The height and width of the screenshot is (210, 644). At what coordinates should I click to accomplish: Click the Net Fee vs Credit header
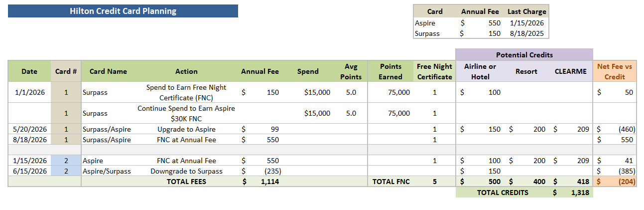615,71
